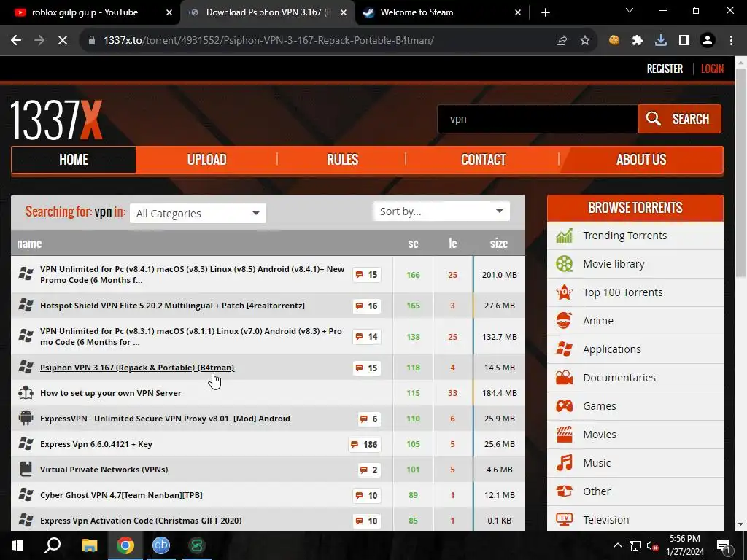
Task: Switch to Welcome to Steam tab
Action: [x=417, y=12]
